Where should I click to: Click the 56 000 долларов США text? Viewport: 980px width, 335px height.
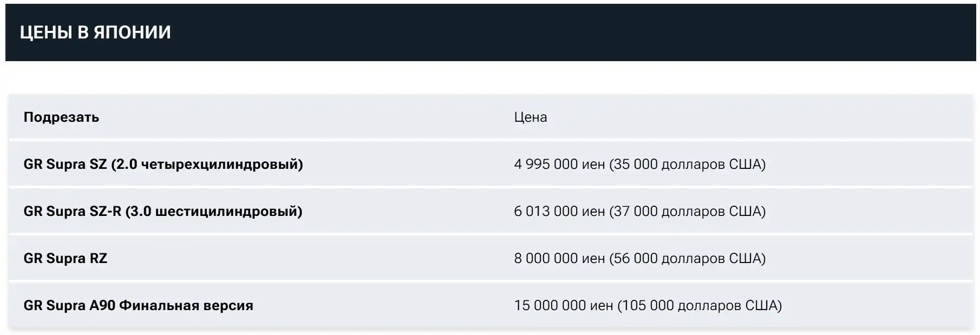click(x=688, y=258)
